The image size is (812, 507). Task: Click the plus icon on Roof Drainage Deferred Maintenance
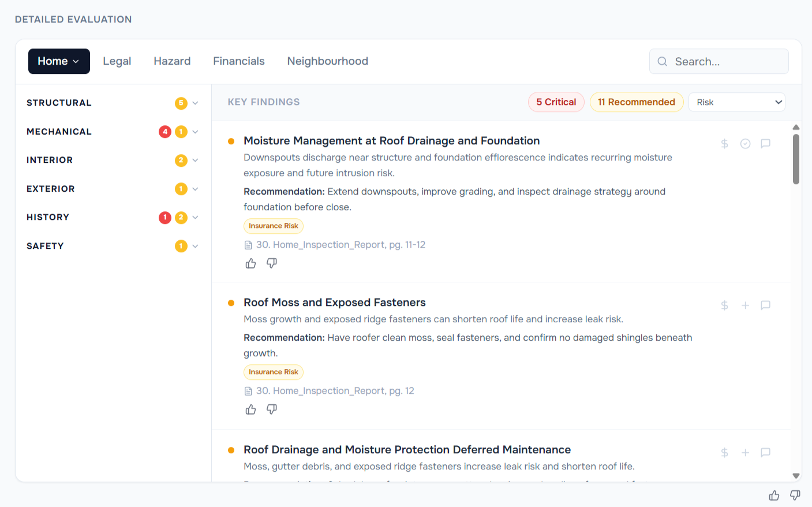tap(745, 453)
